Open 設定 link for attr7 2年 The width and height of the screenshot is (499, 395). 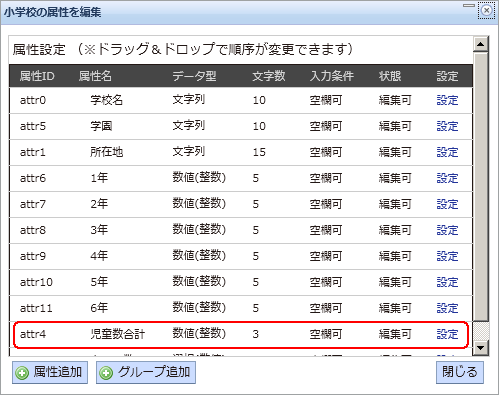point(447,204)
